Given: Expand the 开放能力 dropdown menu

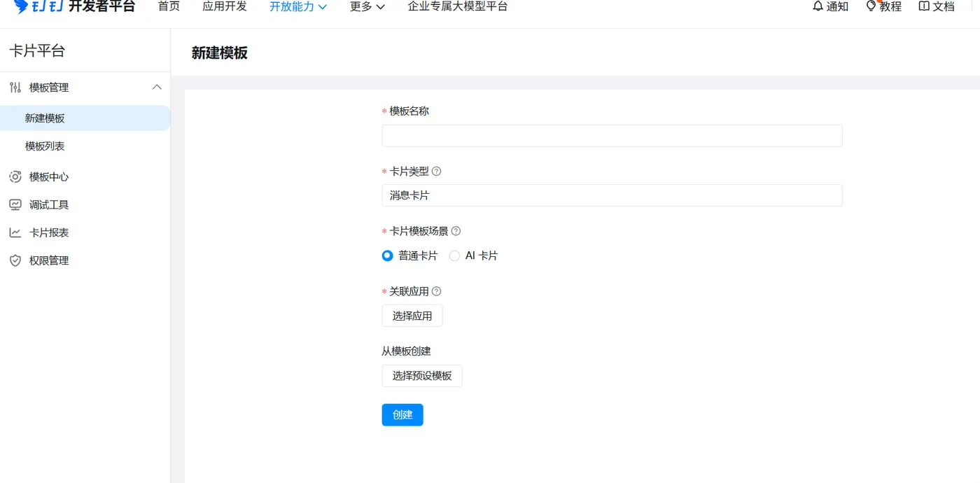Looking at the screenshot, I should (x=298, y=7).
